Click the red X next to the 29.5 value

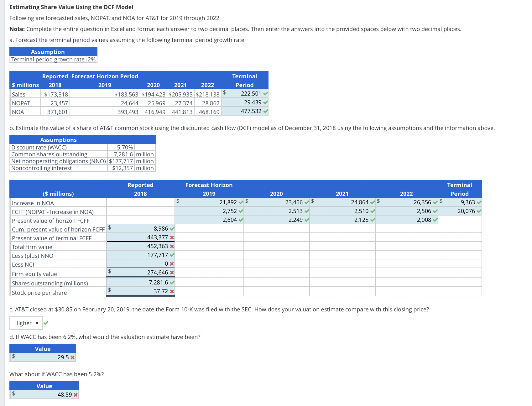tap(72, 357)
